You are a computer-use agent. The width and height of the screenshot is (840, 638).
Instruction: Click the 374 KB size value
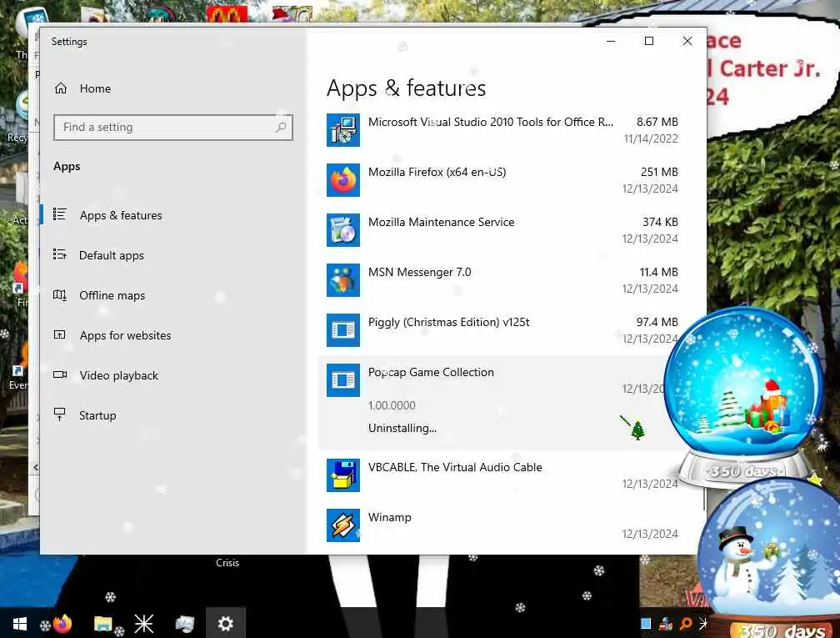pos(660,222)
